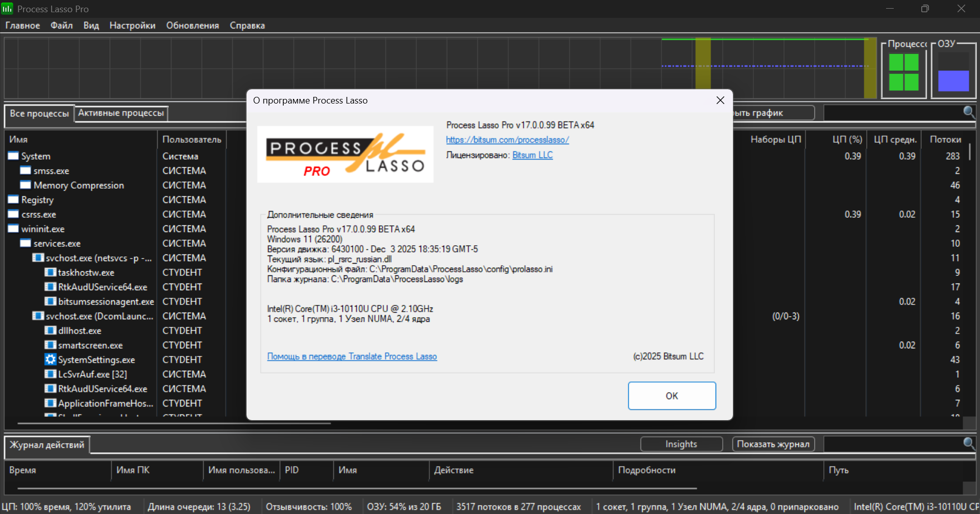Open the Файл menu
980x514 pixels.
pos(61,25)
